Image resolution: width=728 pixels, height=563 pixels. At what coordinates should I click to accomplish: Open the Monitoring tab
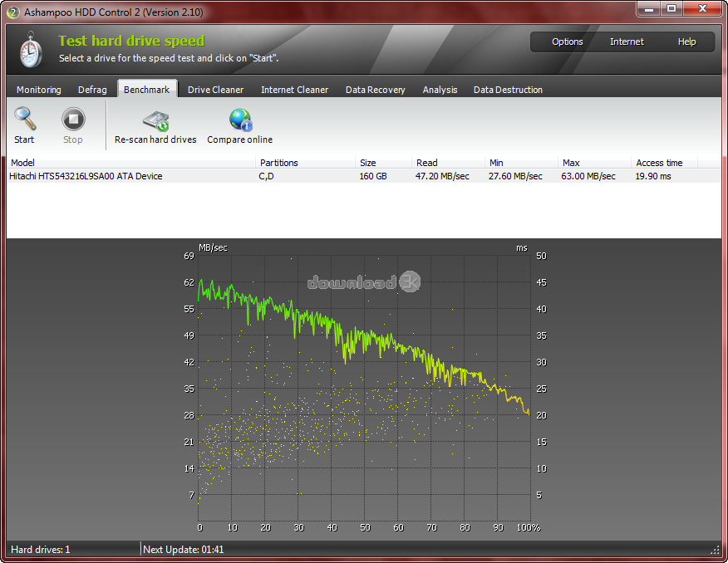(39, 90)
